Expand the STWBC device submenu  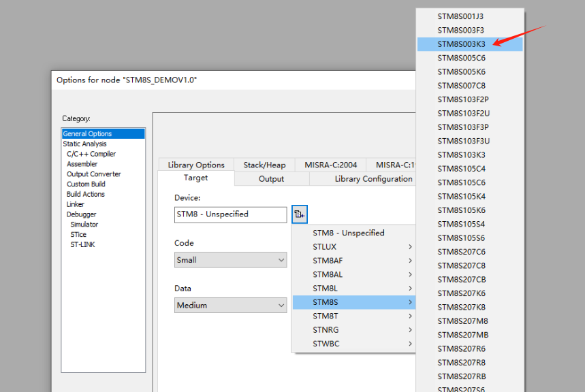coord(353,344)
